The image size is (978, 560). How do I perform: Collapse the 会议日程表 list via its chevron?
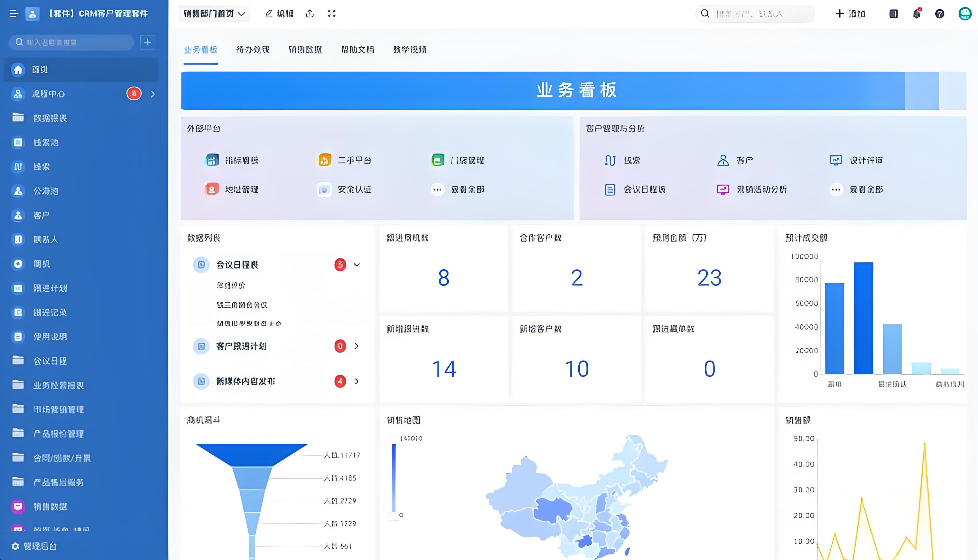coord(357,265)
